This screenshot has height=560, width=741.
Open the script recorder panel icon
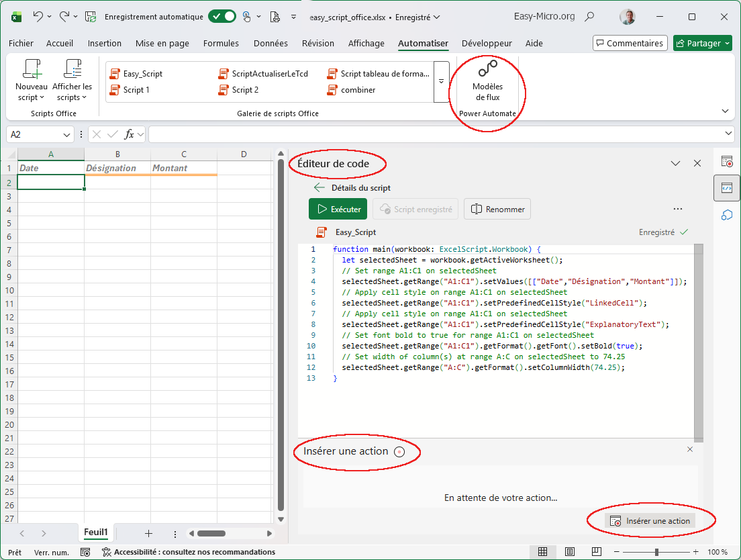[x=727, y=161]
